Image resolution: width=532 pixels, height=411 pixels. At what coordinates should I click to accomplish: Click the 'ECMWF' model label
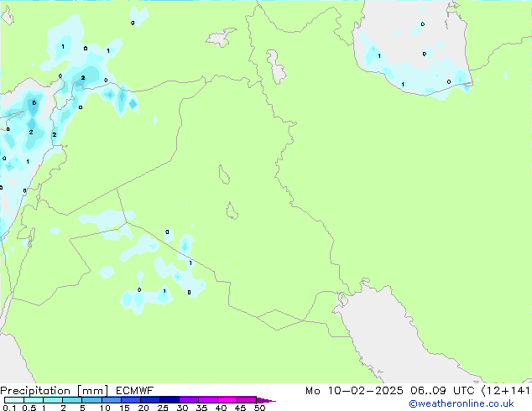click(134, 391)
